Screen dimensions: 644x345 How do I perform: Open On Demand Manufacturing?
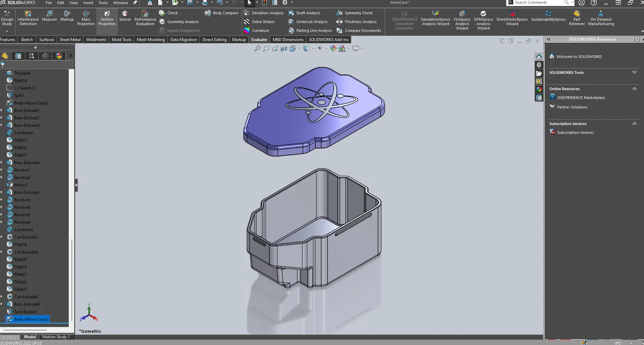coord(601,18)
